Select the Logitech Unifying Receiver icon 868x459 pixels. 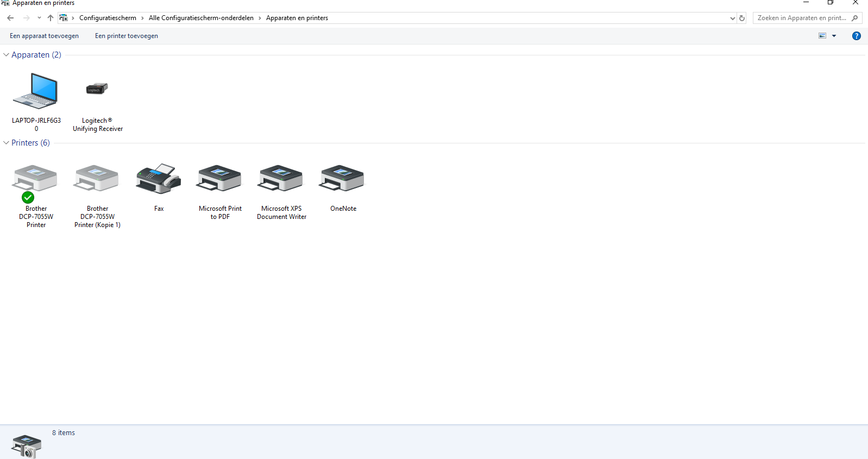[x=97, y=89]
